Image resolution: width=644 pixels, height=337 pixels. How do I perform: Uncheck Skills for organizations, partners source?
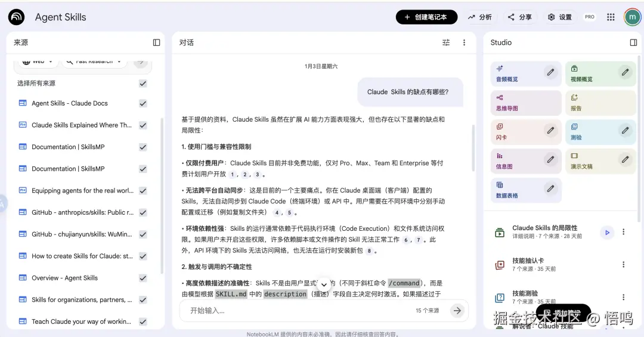coord(143,300)
